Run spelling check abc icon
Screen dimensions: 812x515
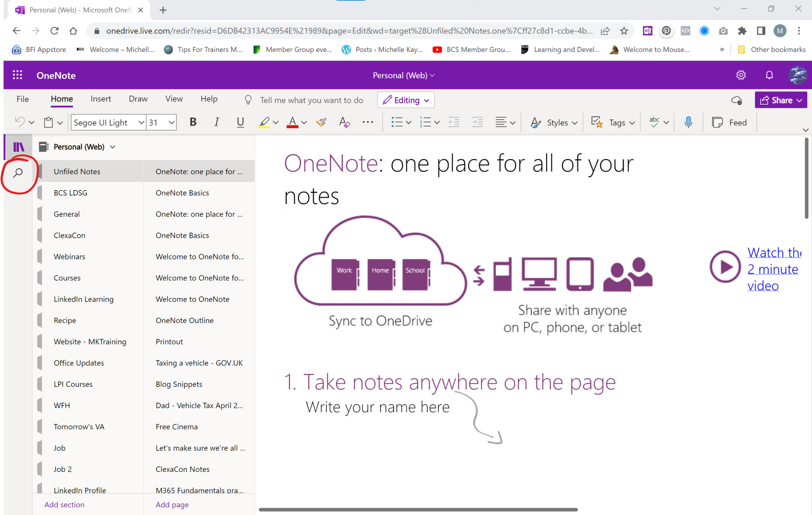[x=654, y=122]
